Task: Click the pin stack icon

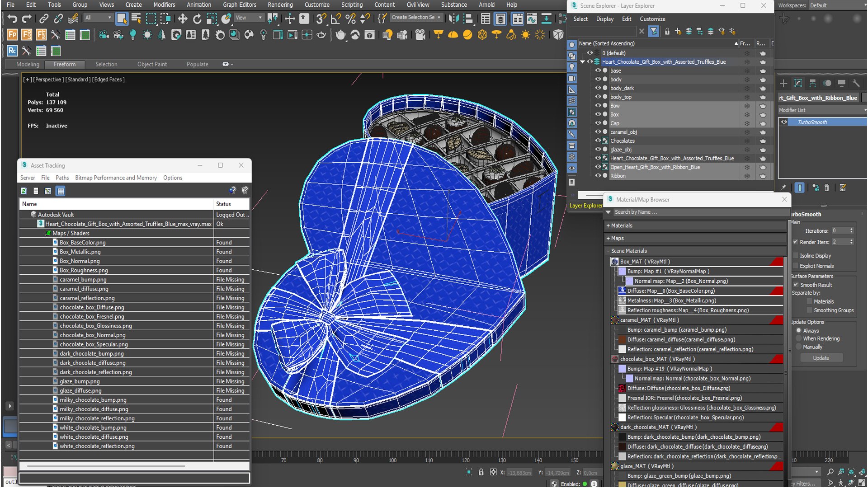Action: tap(783, 188)
